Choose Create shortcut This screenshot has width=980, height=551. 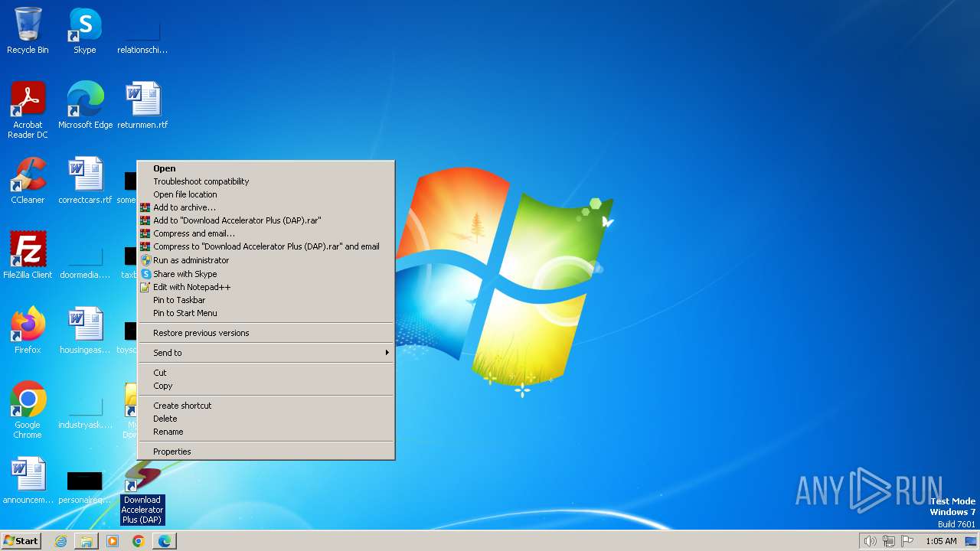pyautogui.click(x=266, y=406)
